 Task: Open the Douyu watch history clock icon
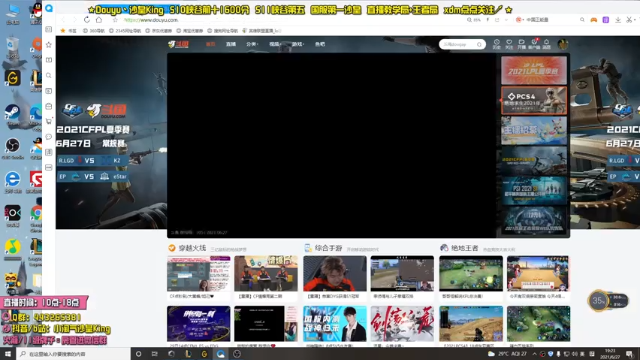pyautogui.click(x=497, y=44)
